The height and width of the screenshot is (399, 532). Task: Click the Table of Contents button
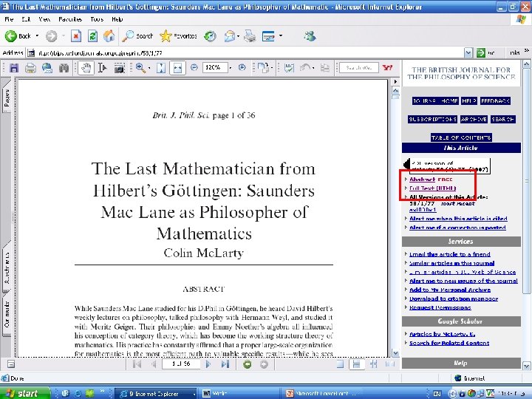(x=461, y=137)
